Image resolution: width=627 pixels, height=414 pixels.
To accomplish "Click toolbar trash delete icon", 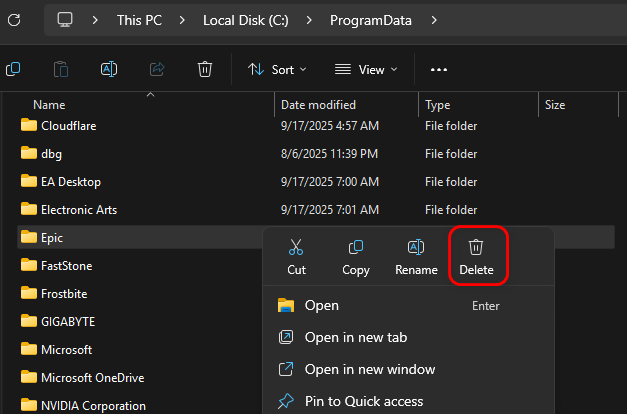I will [205, 69].
